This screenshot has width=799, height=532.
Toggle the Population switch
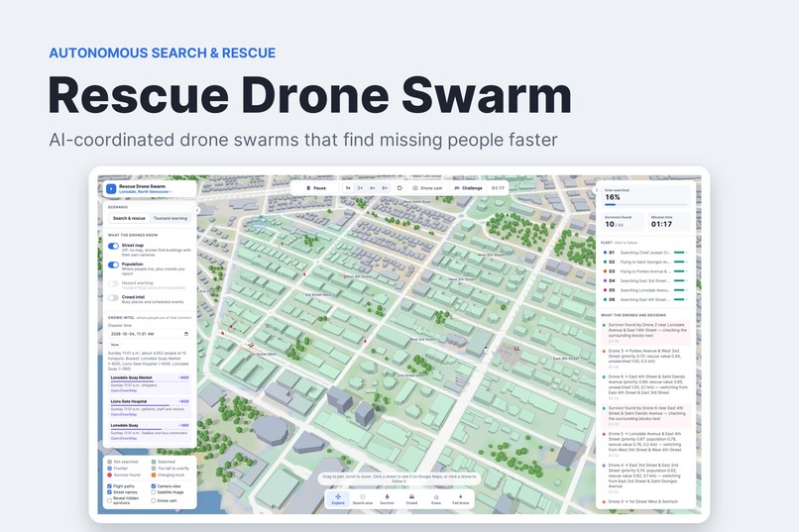113,265
